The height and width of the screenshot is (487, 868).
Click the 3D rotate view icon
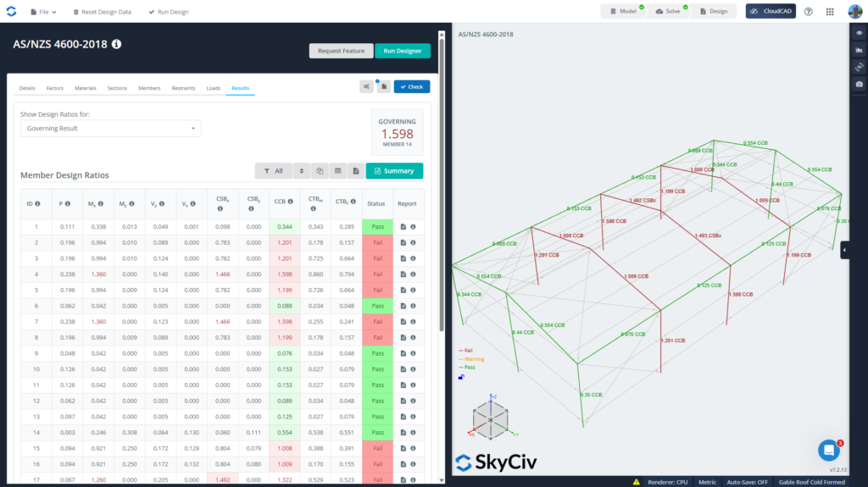click(860, 67)
